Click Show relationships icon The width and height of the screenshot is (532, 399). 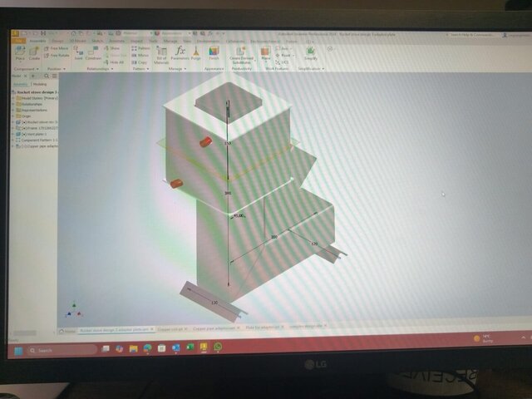point(112,48)
